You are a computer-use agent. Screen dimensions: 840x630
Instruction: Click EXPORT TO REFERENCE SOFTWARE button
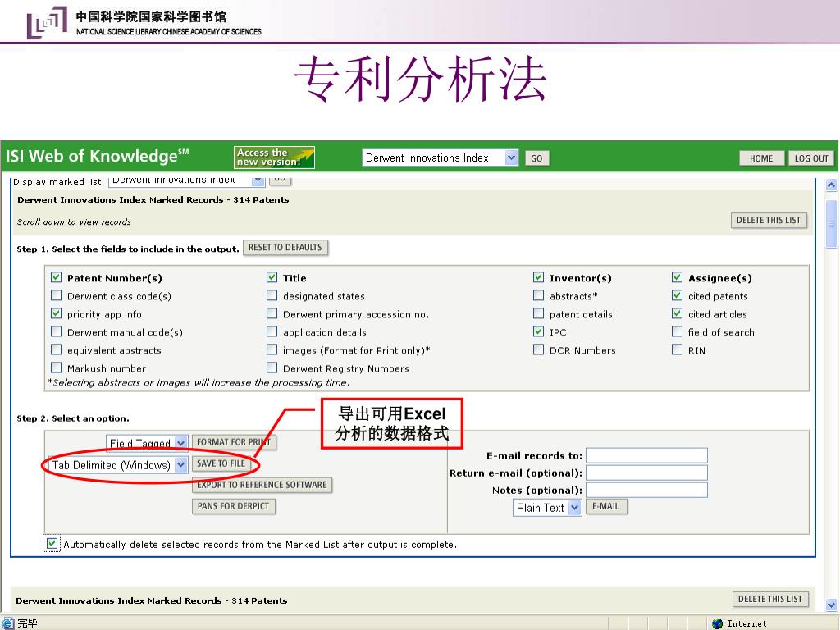[262, 485]
